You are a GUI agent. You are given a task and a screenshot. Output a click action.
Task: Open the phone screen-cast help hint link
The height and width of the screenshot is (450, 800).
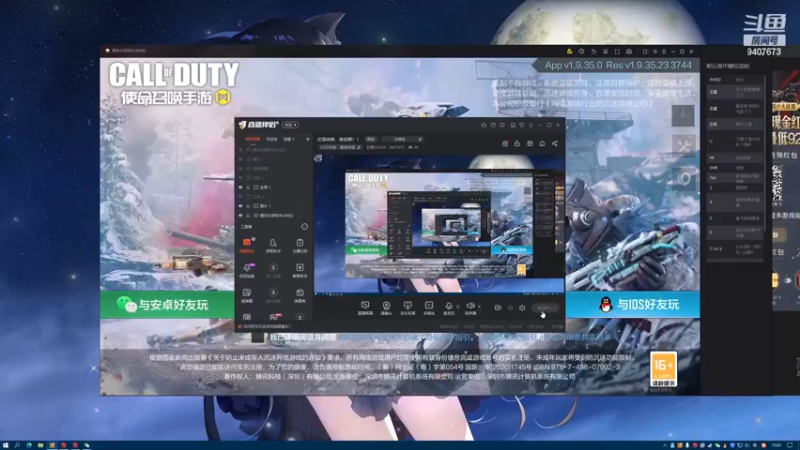click(x=265, y=327)
